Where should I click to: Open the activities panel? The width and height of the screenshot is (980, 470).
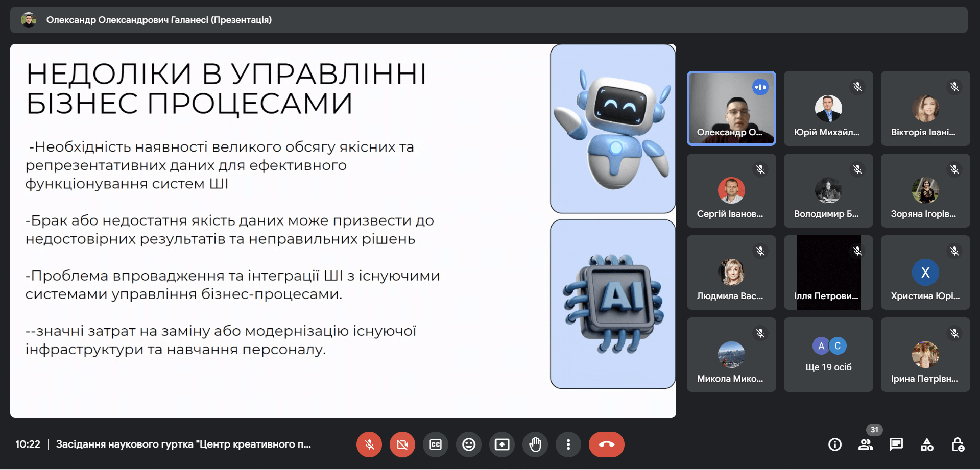click(x=927, y=444)
